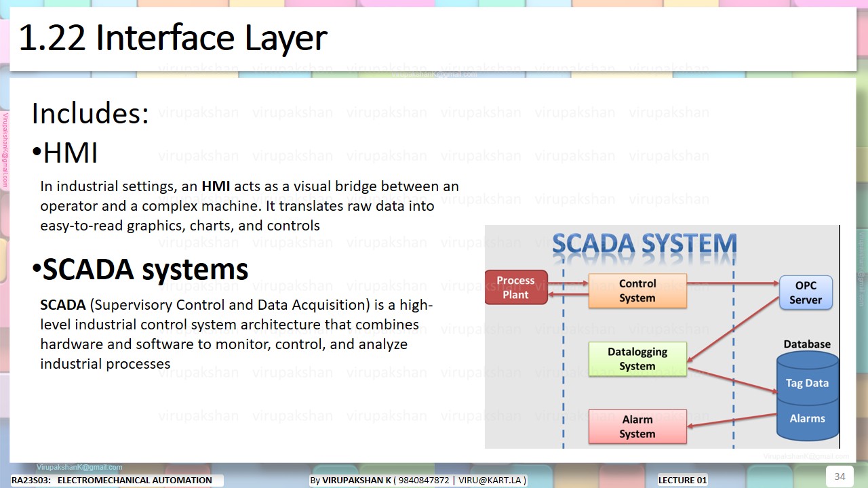Select the page number 34 indicator
The width and height of the screenshot is (868, 488).
tap(840, 476)
